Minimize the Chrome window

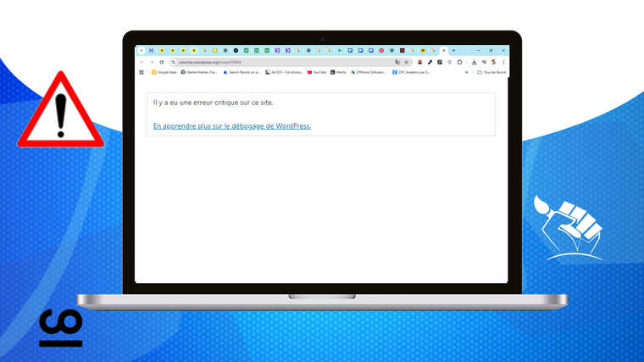(478, 51)
